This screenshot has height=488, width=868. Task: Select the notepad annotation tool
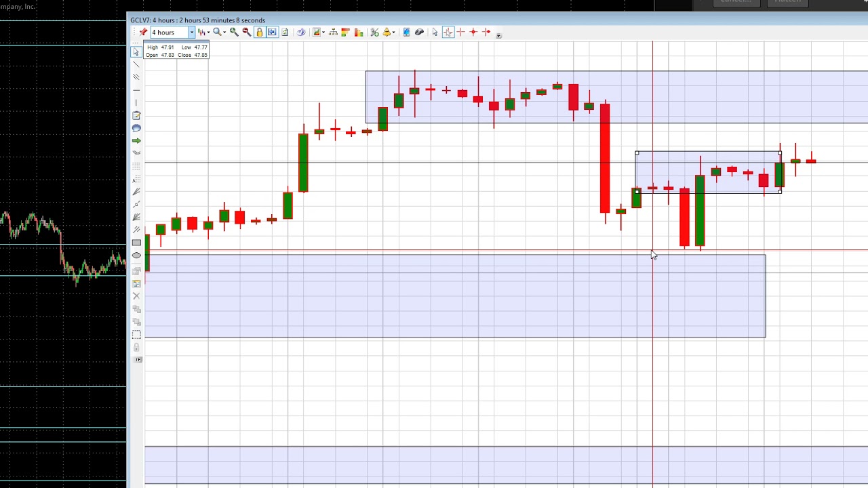pos(136,115)
